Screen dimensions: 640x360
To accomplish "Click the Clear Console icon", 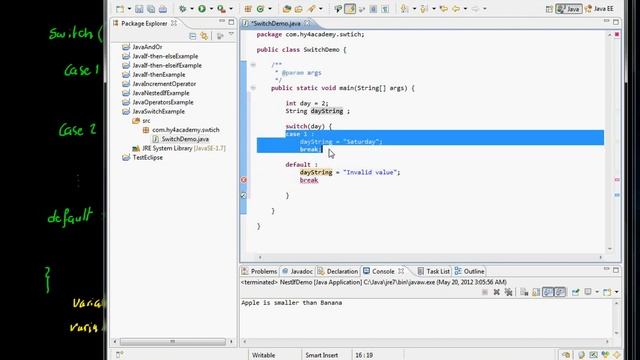I will [x=524, y=292].
